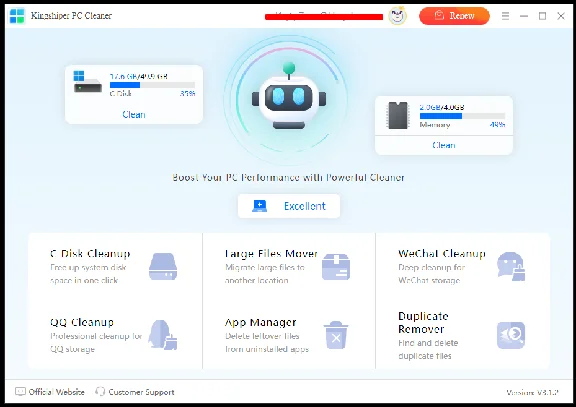
Task: Click the C Disk Cleanup drive icon
Action: (163, 266)
